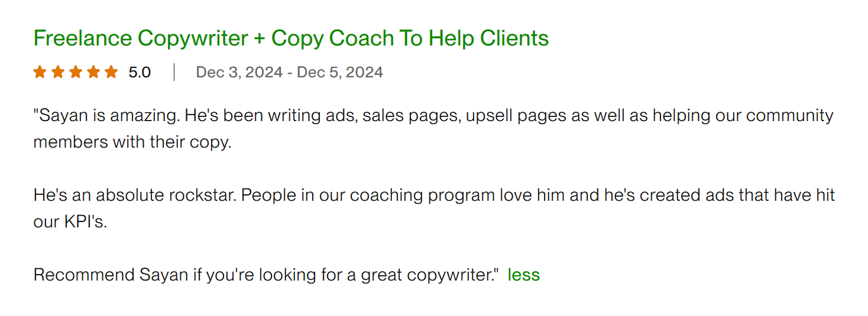868x316 pixels.
Task: Click the fourth orange rating star
Action: point(93,72)
